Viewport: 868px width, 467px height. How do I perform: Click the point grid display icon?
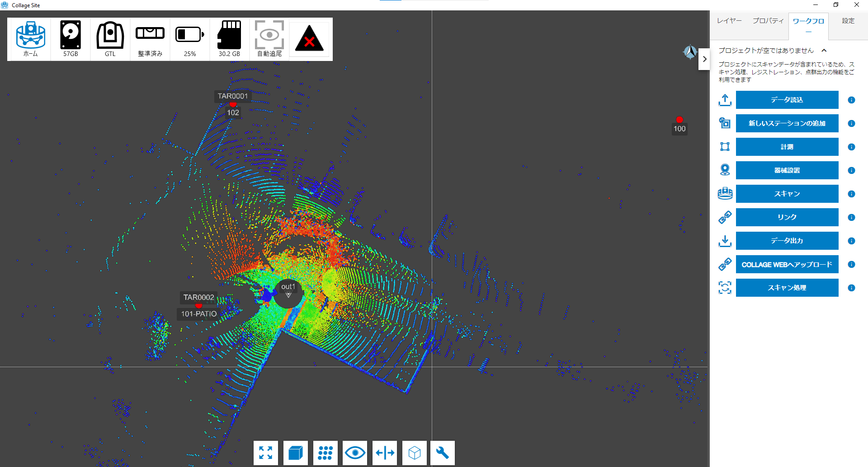[x=325, y=453]
